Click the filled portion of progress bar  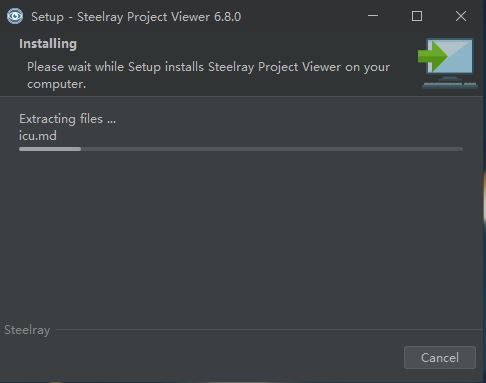pos(50,149)
